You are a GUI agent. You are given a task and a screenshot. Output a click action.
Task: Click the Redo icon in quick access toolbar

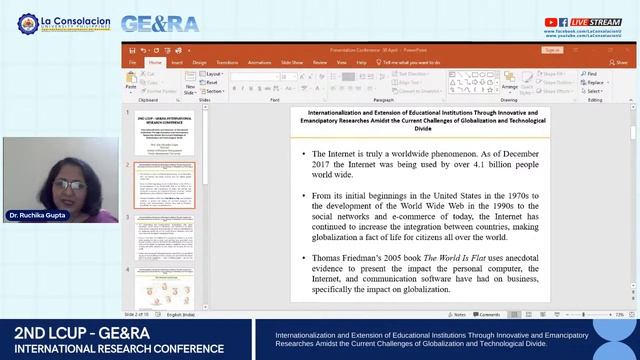(x=156, y=51)
